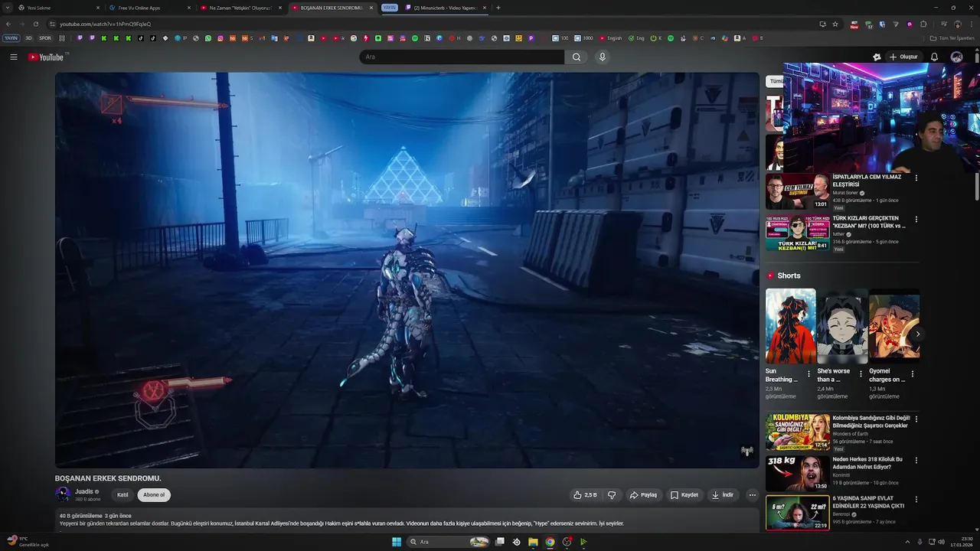Switch to Ne Zaman Yetişkin Oluyoruz tab
The image size is (980, 551).
[x=240, y=8]
